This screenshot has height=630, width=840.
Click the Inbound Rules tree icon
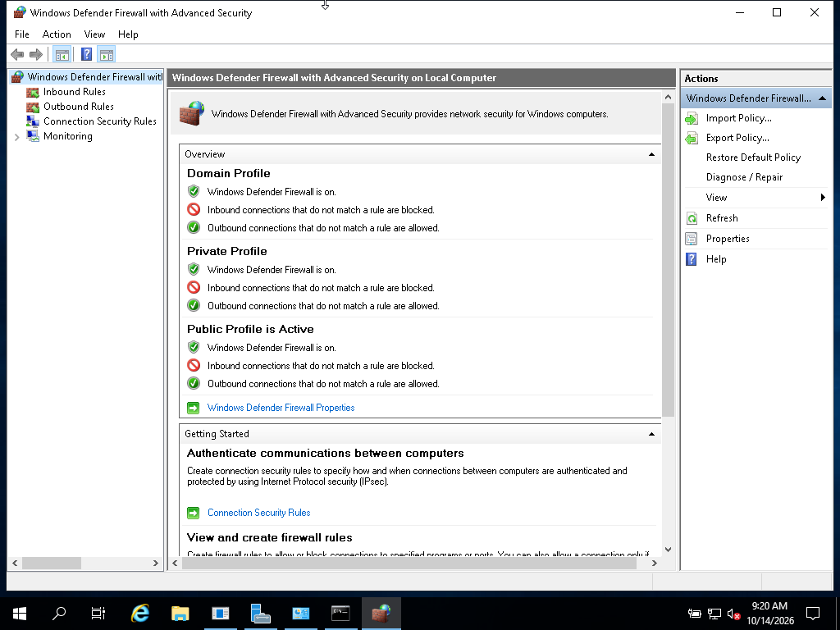33,92
